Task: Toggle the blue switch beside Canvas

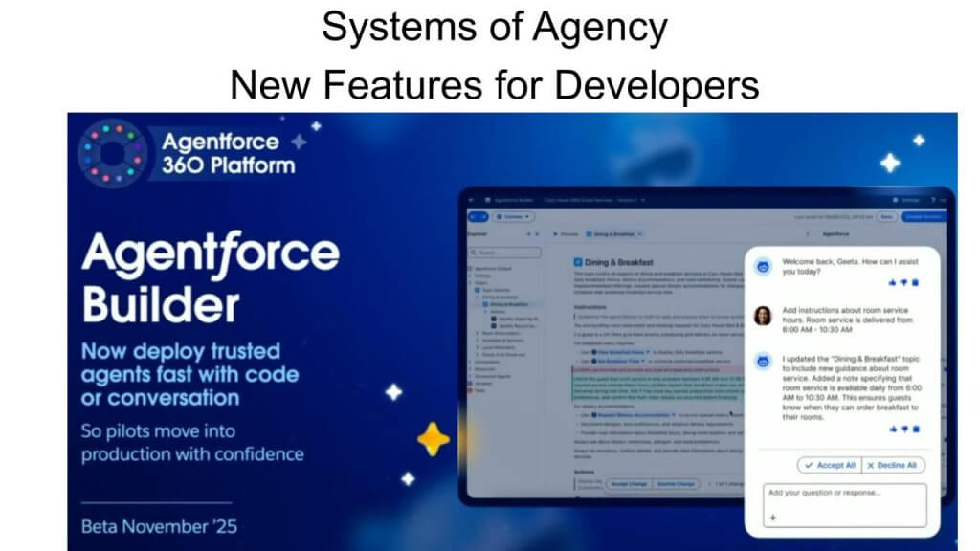Action: pos(478,216)
